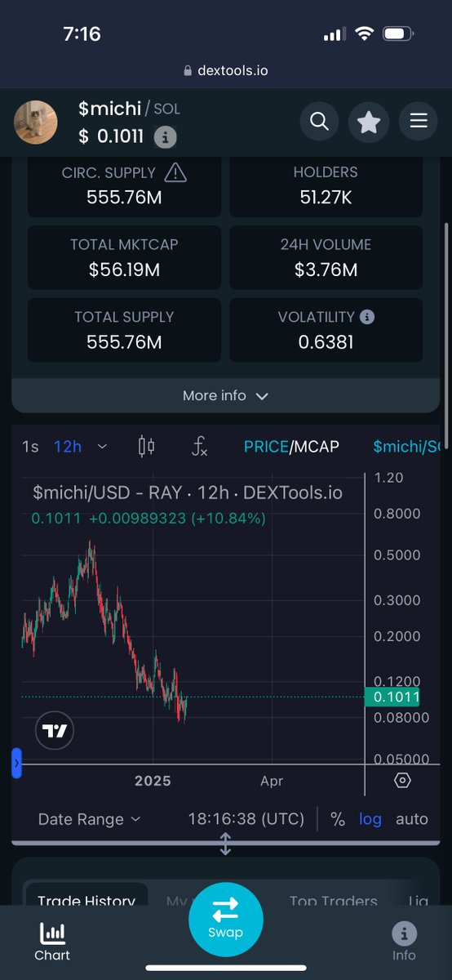
Task: Tap the Wi-Fi status icon
Action: point(364,34)
